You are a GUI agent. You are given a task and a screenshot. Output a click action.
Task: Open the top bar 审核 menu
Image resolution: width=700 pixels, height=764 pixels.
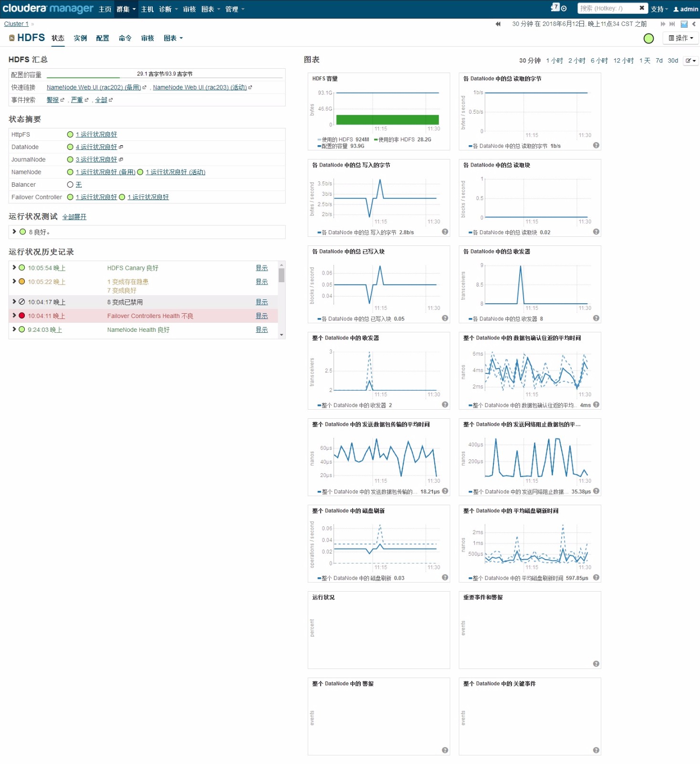click(x=189, y=9)
